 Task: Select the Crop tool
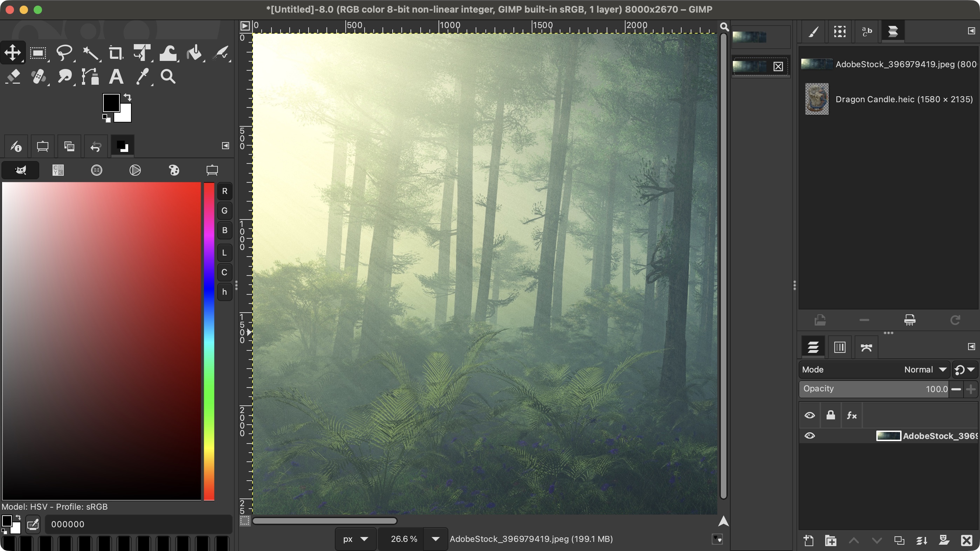tap(116, 53)
